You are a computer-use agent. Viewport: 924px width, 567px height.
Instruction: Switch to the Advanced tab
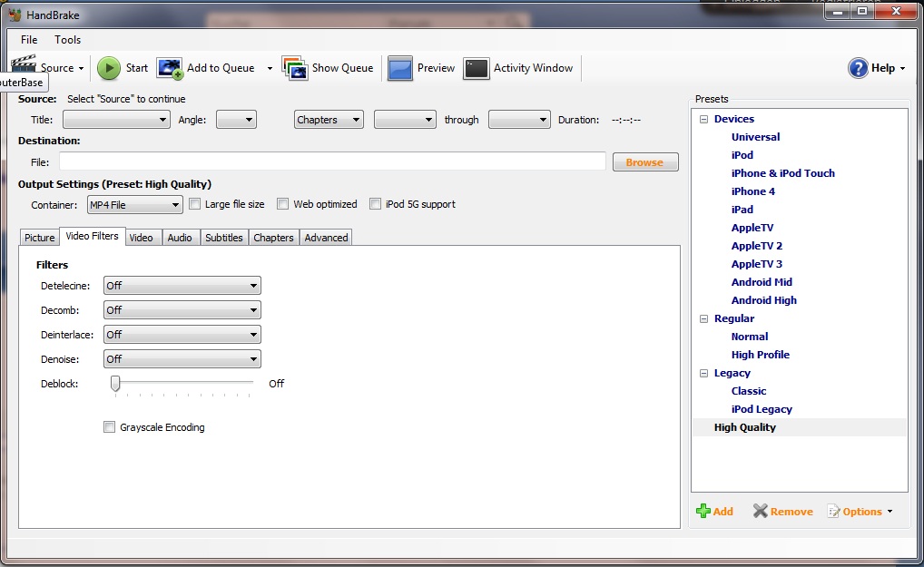tap(326, 238)
